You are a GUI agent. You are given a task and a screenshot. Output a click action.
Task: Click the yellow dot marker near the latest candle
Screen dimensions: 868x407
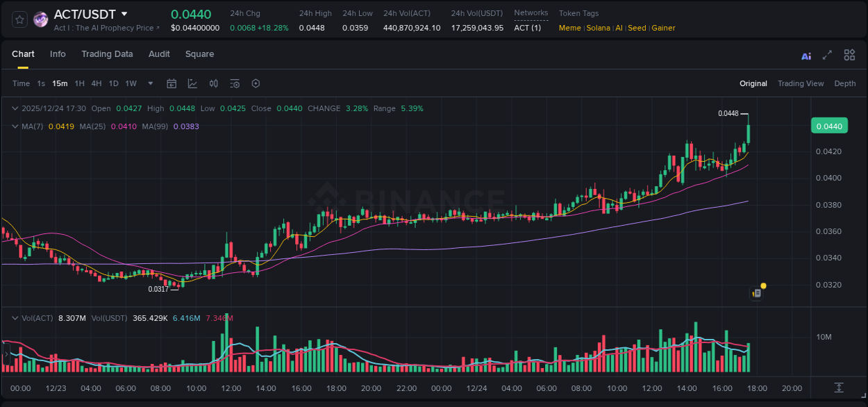coord(762,286)
